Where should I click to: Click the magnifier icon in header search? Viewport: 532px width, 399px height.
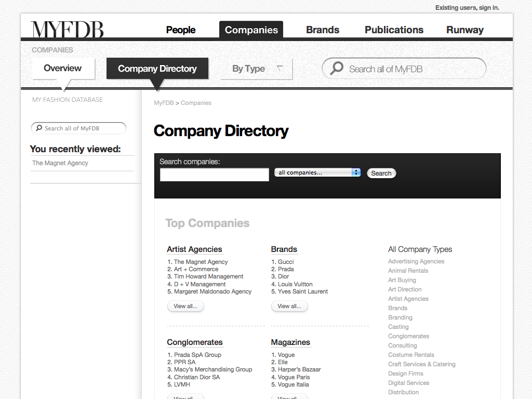[337, 68]
